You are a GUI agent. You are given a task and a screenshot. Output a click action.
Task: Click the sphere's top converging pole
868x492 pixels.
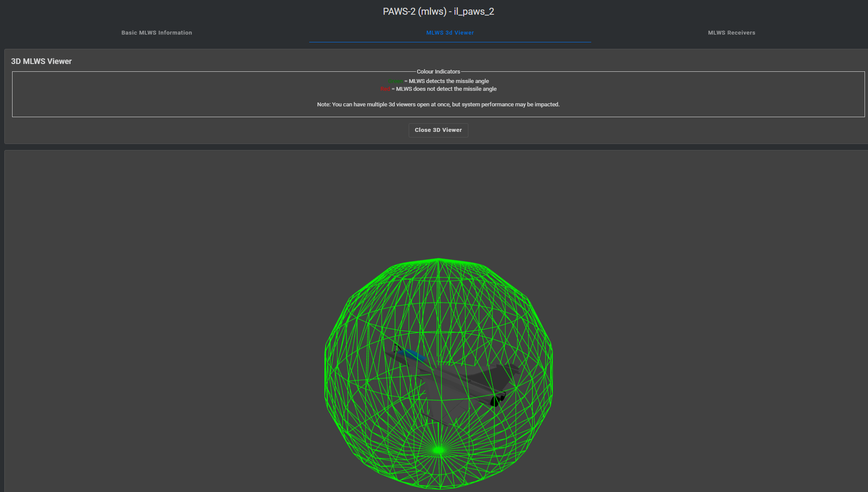(439, 259)
